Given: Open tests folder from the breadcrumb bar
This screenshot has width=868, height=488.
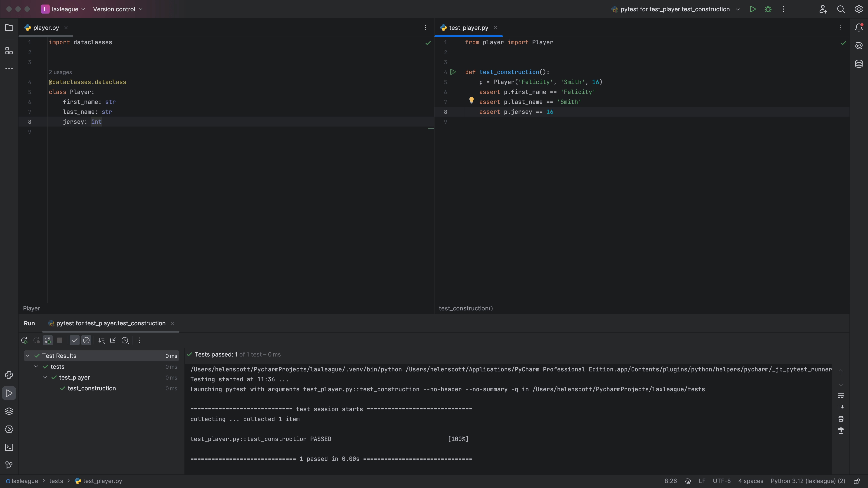Looking at the screenshot, I should (56, 481).
